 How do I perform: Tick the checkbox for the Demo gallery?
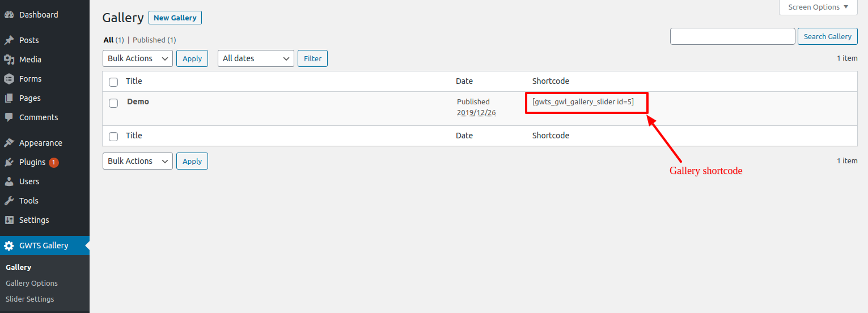pos(113,103)
